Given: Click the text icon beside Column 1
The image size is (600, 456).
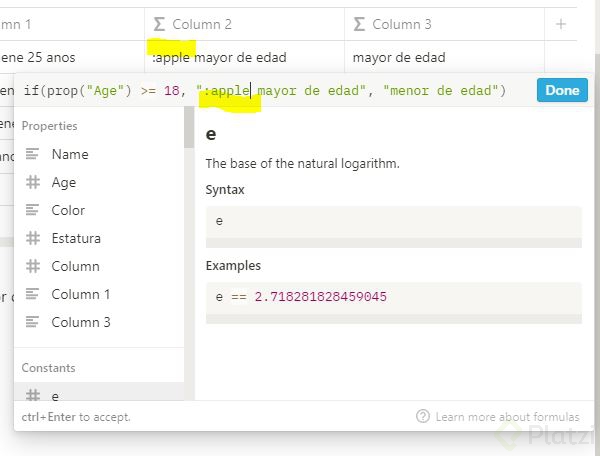Looking at the screenshot, I should coord(33,294).
